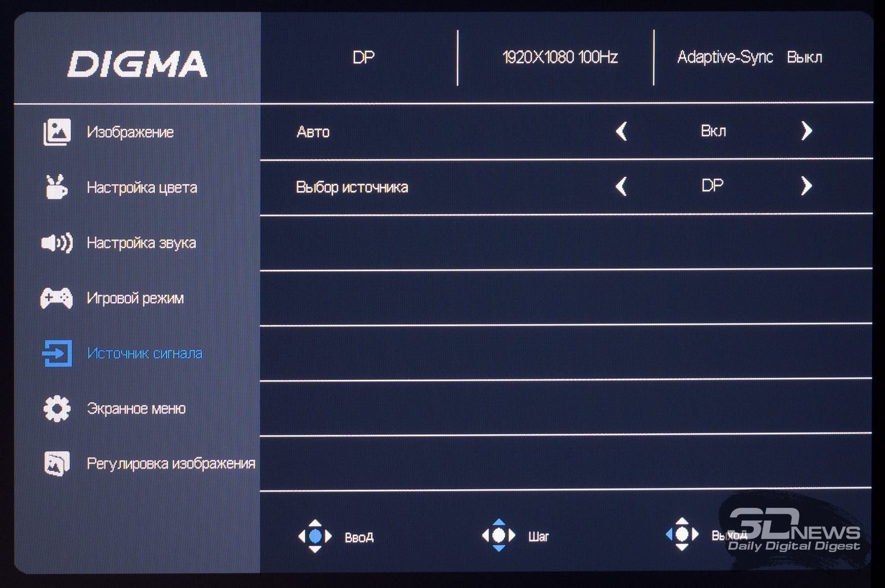Click the DP input indicator in header
This screenshot has width=885, height=588.
pos(363,57)
